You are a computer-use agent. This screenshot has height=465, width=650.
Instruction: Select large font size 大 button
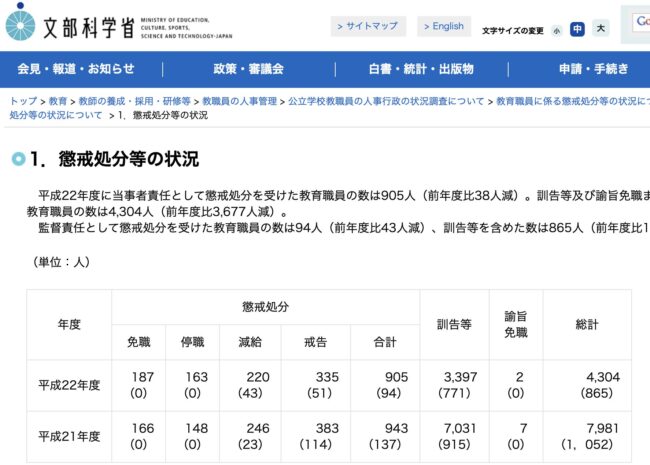click(x=600, y=29)
